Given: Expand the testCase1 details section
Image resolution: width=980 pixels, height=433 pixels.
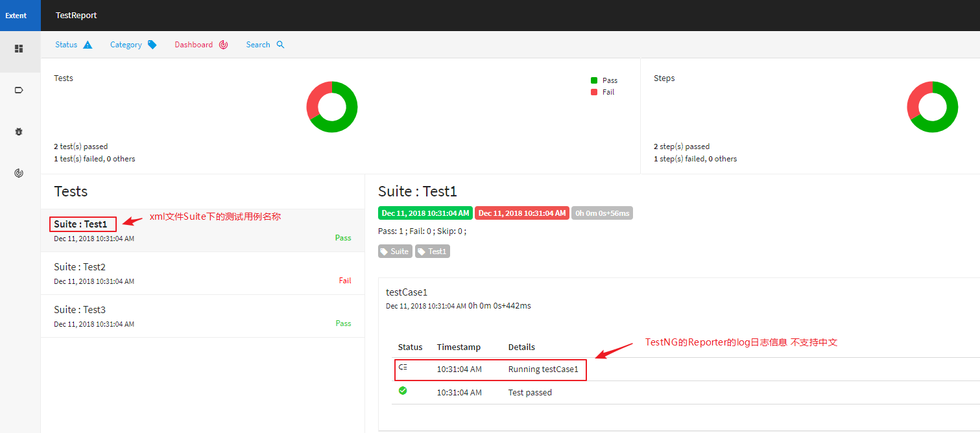Looking at the screenshot, I should tap(406, 292).
